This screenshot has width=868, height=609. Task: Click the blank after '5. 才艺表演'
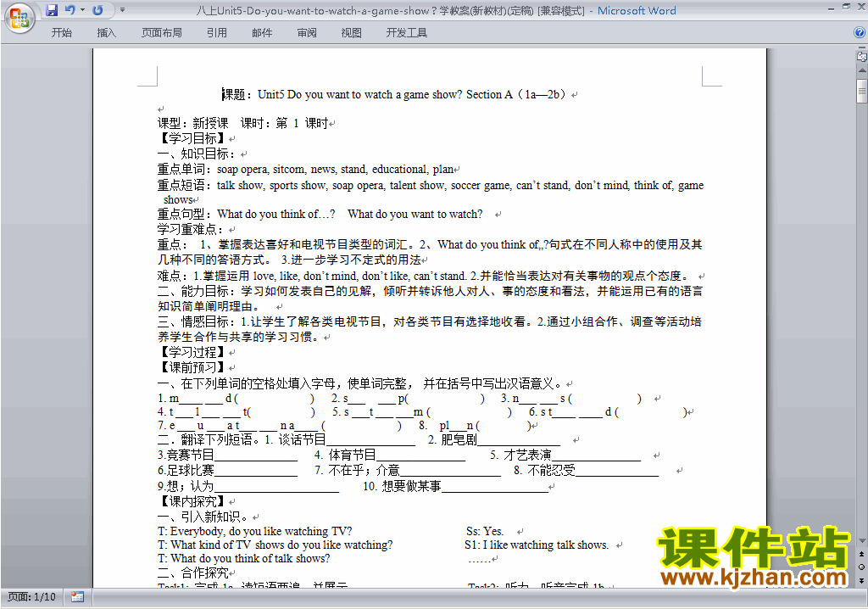click(x=596, y=456)
